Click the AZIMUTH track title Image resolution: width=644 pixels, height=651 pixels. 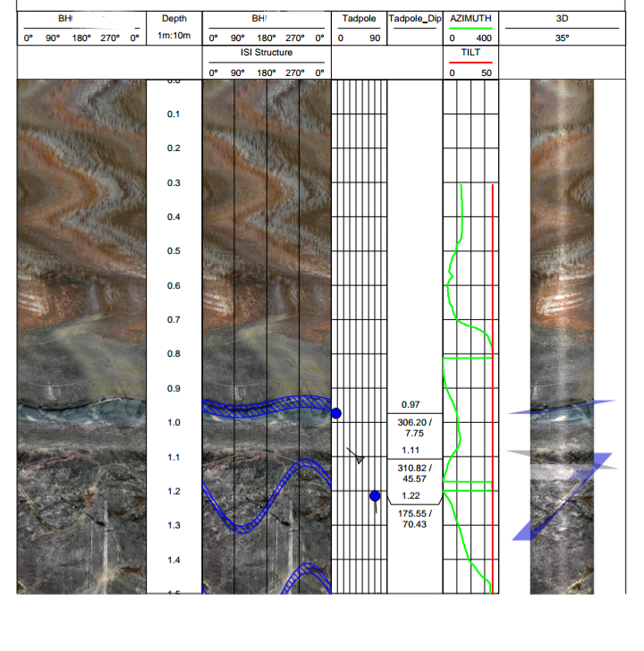tap(471, 18)
